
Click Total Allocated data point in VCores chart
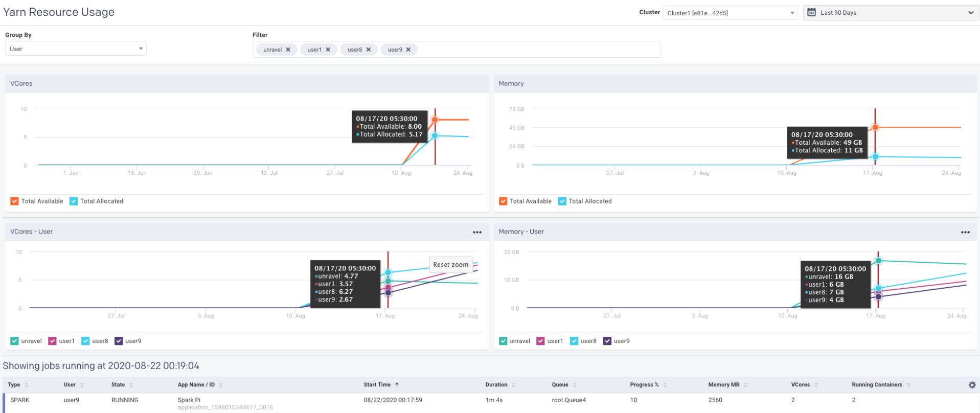point(435,135)
